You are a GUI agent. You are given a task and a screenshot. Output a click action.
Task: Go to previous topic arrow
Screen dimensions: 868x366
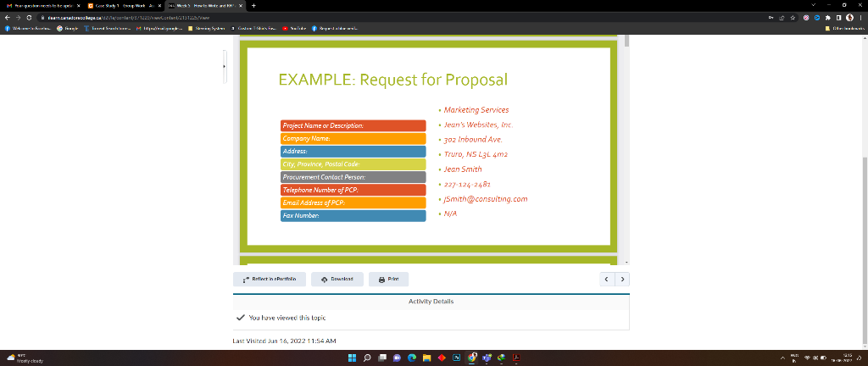(607, 280)
